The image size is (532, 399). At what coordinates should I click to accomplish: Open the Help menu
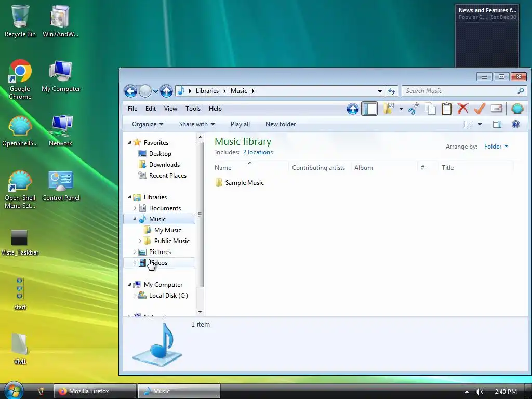(x=215, y=109)
